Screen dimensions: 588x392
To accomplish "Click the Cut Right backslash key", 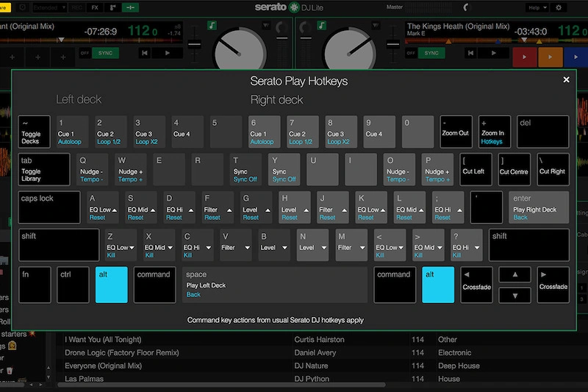I will 553,169.
